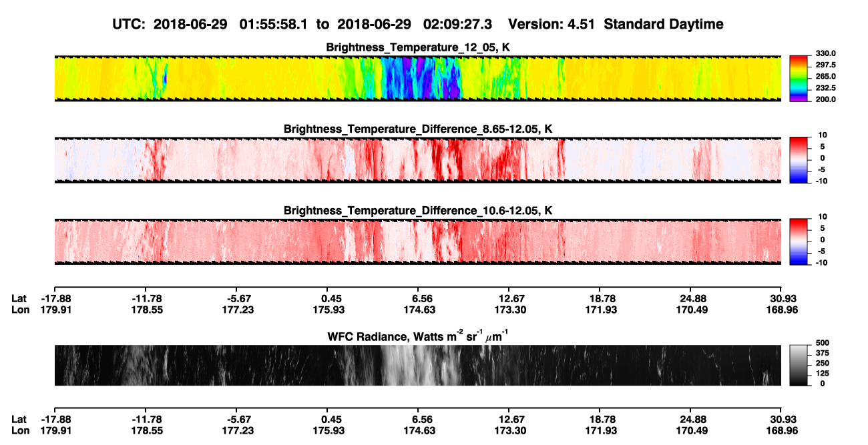Click the 250 label on the WFC colorbar

point(822,363)
